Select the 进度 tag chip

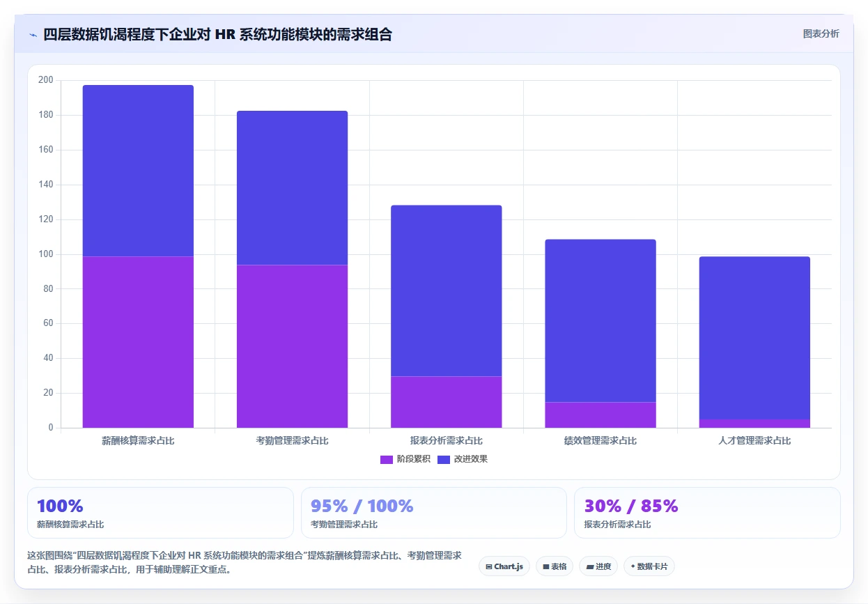pyautogui.click(x=598, y=566)
